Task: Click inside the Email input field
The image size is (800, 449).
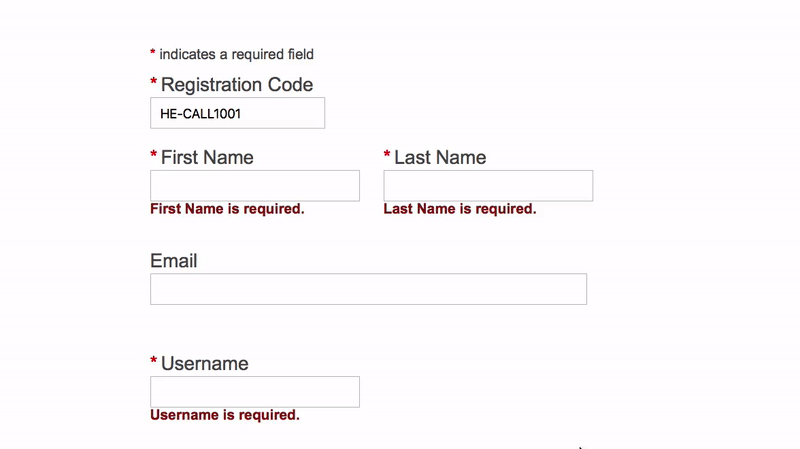Action: 368,289
